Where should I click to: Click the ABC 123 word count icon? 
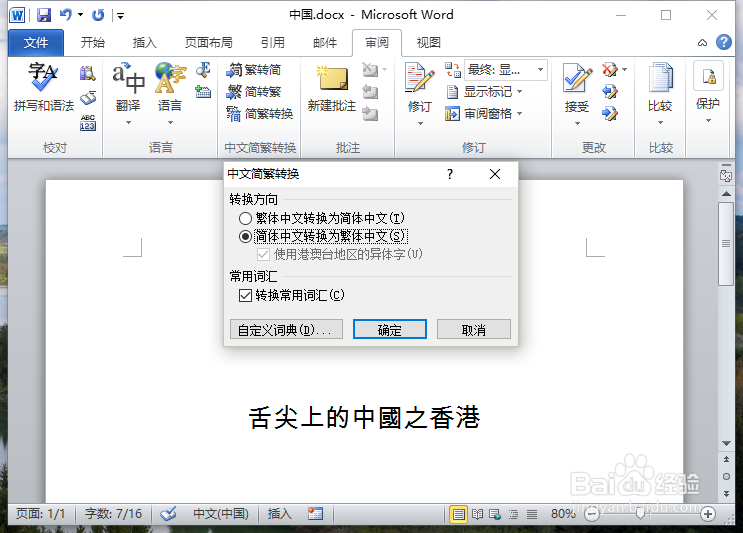tap(88, 123)
